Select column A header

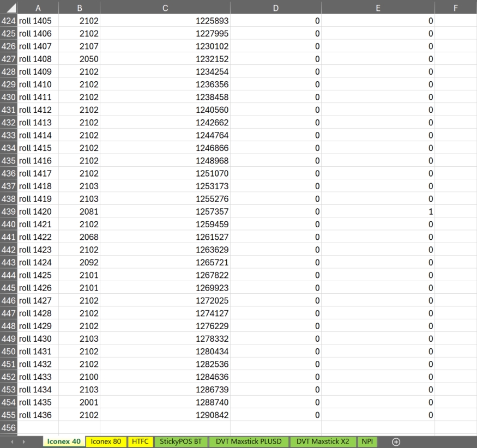(x=38, y=8)
